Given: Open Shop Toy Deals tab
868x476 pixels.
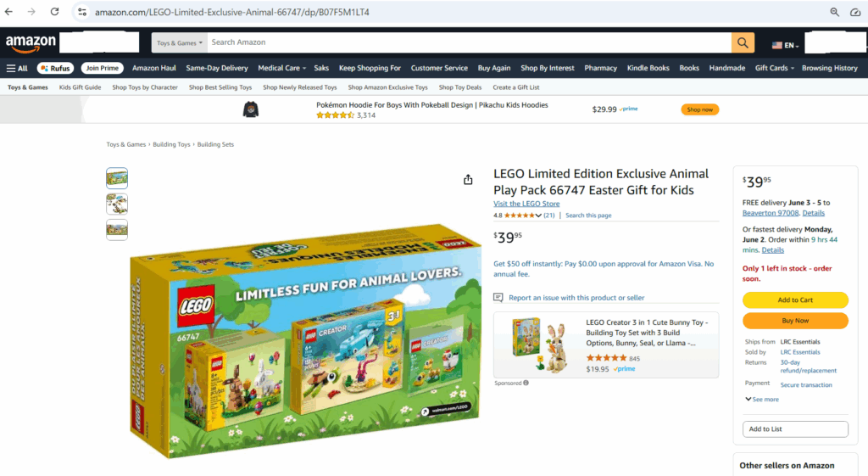Looking at the screenshot, I should pyautogui.click(x=460, y=87).
